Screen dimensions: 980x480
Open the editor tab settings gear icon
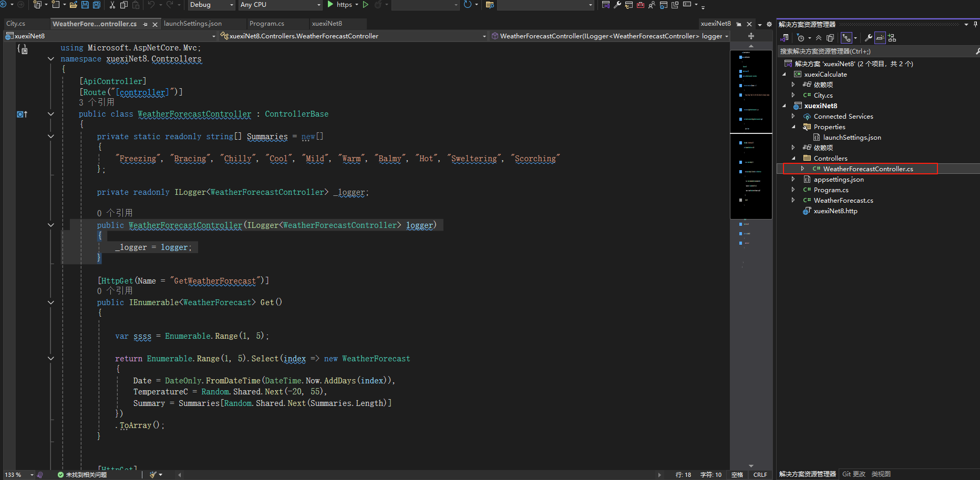[x=769, y=24]
